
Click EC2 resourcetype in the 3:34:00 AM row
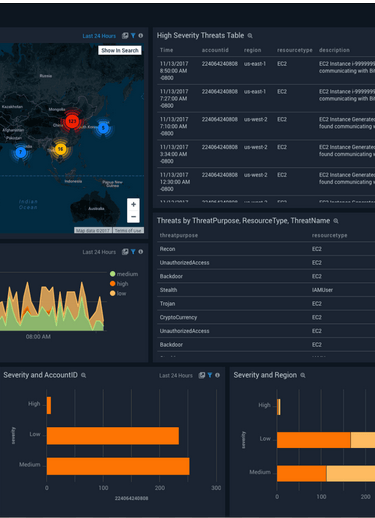[282, 147]
